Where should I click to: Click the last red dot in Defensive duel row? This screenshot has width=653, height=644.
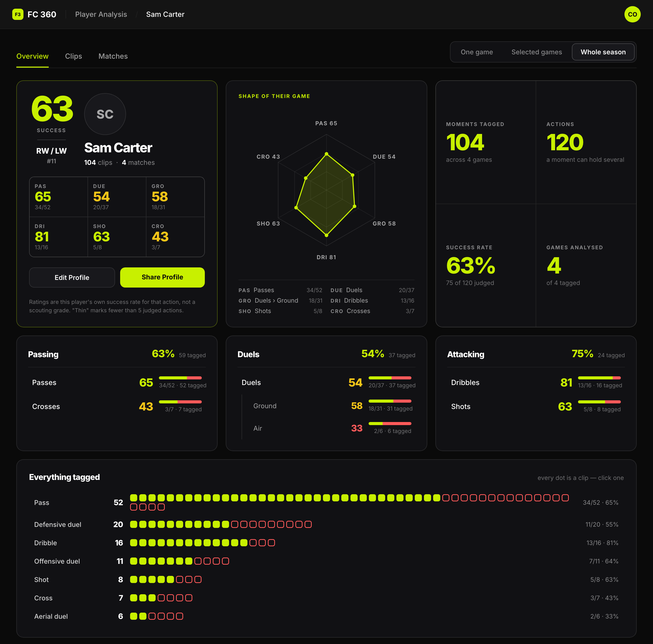pyautogui.click(x=308, y=524)
